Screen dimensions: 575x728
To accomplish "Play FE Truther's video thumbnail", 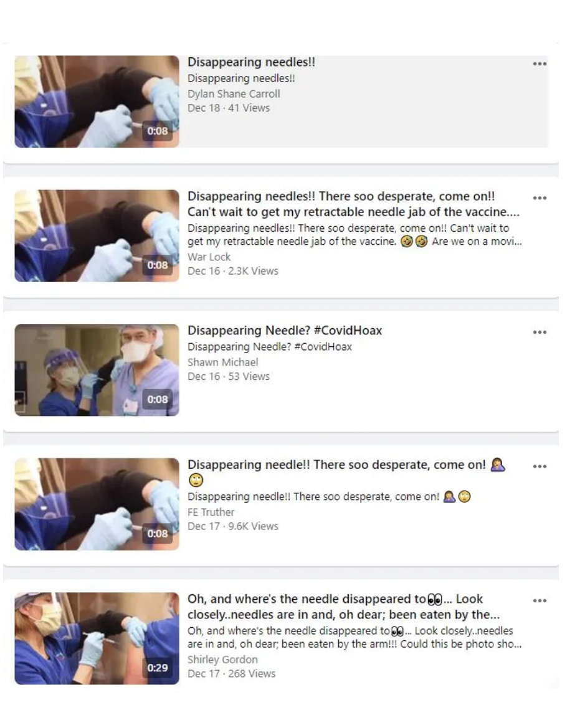I will pos(97,504).
